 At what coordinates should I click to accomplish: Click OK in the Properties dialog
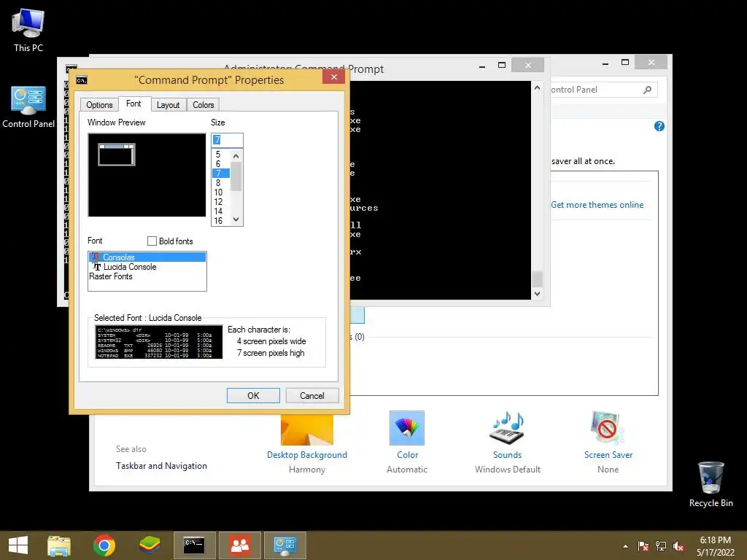pyautogui.click(x=253, y=396)
